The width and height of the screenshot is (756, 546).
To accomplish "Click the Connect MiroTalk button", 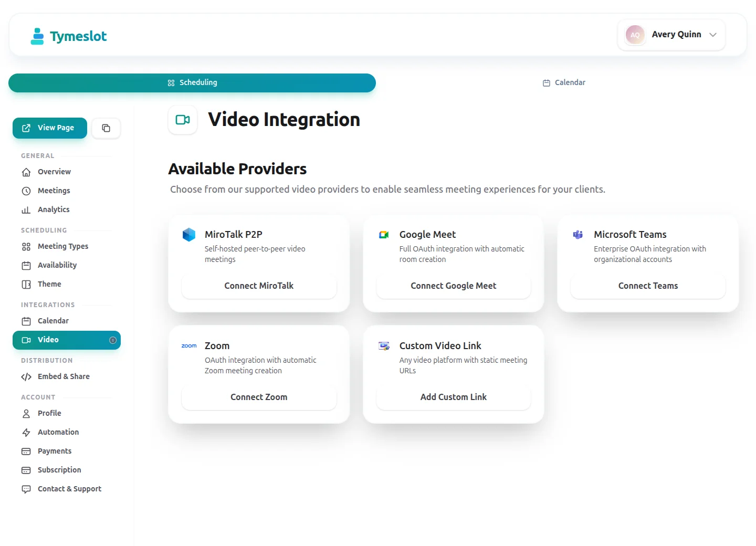I will click(x=259, y=286).
